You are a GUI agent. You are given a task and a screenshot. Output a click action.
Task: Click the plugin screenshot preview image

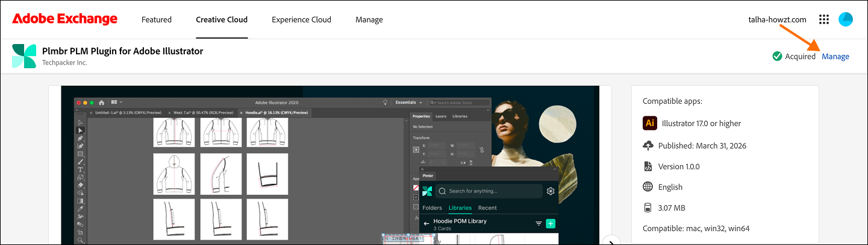pyautogui.click(x=330, y=165)
